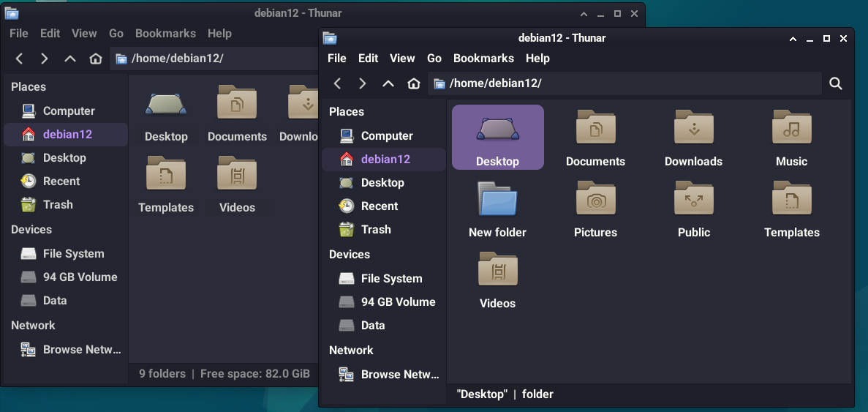Click Back arrow in back window toolbar
The image size is (868, 412).
coord(19,58)
